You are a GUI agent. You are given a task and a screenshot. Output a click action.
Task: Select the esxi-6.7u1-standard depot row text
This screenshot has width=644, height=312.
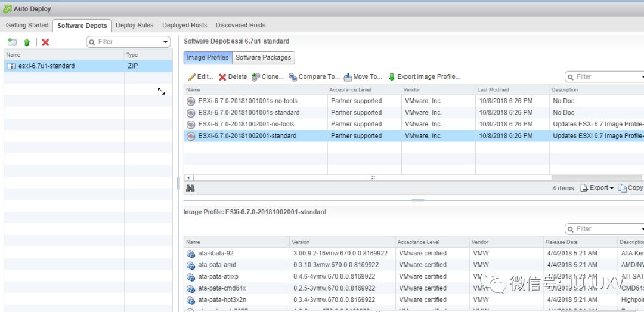[47, 66]
